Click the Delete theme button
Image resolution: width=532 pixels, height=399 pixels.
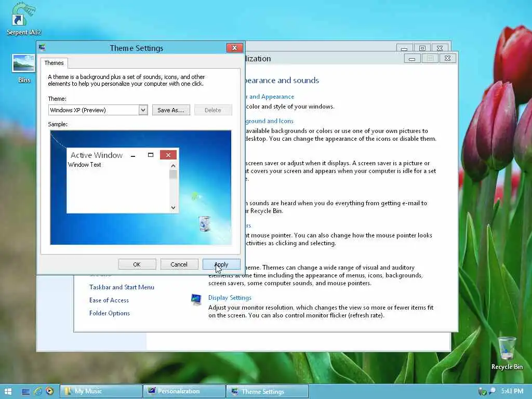pos(213,110)
